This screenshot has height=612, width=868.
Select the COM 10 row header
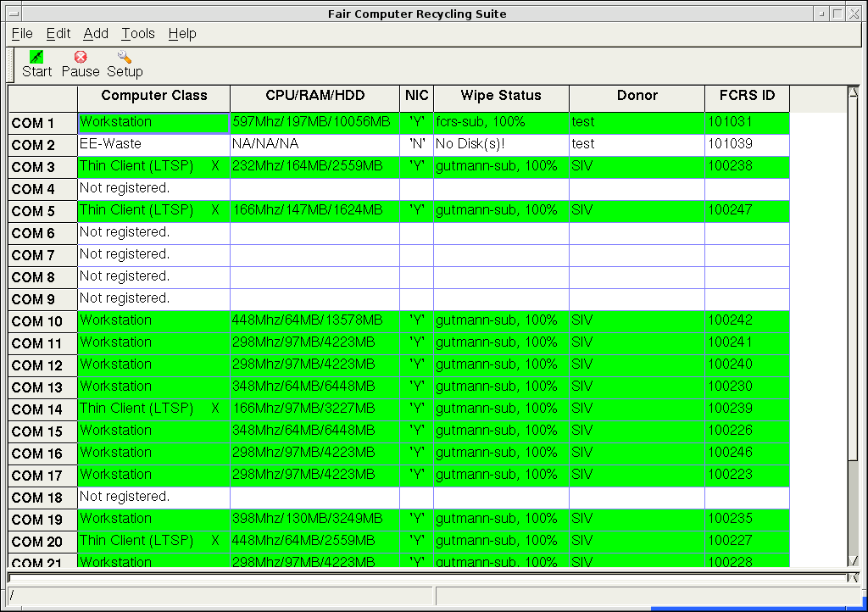42,322
